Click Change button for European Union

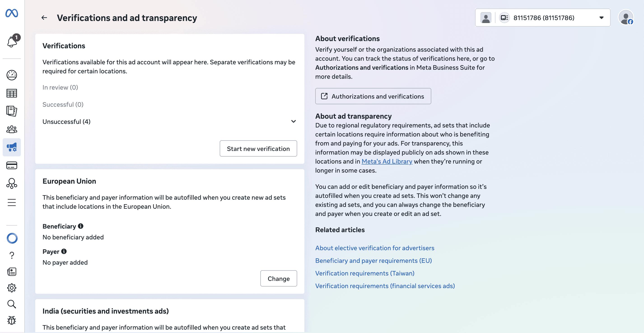278,278
